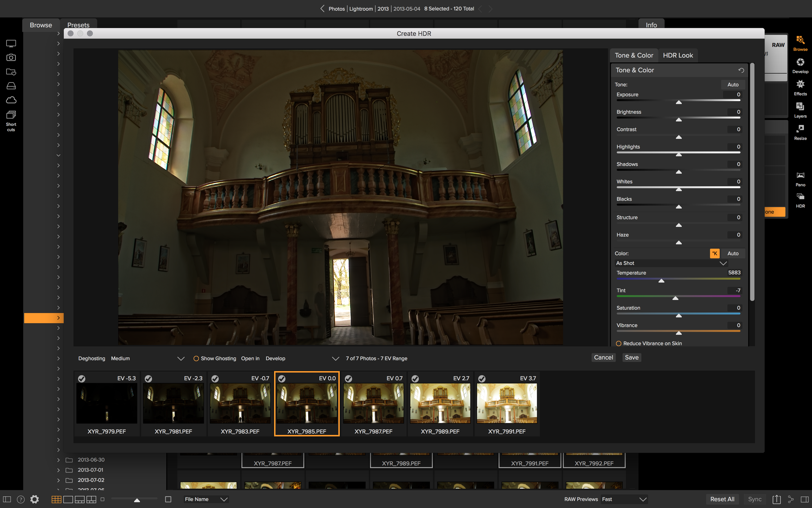Open the cloud storage sidebar icon
Image resolution: width=812 pixels, height=508 pixels.
(x=11, y=100)
